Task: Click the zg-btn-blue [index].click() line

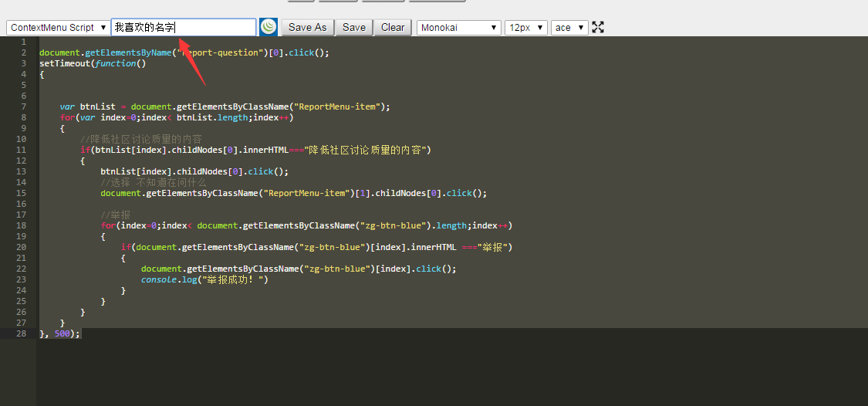Action: point(299,269)
